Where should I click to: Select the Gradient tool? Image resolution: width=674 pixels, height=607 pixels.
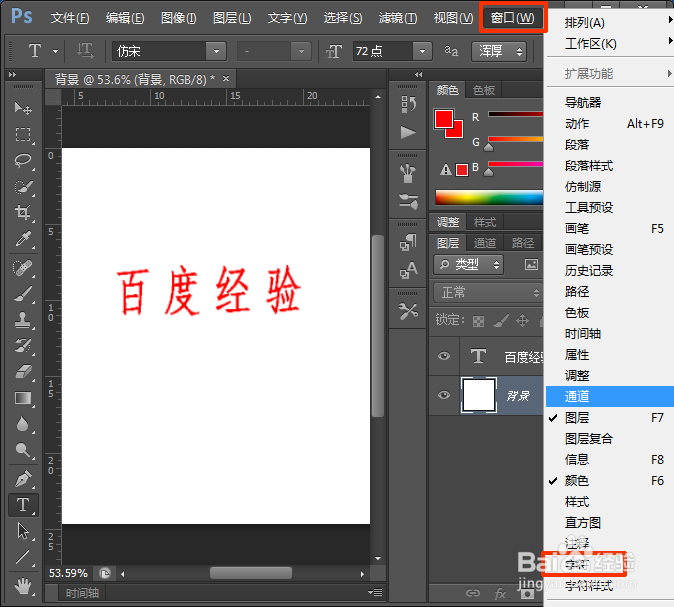(23, 398)
